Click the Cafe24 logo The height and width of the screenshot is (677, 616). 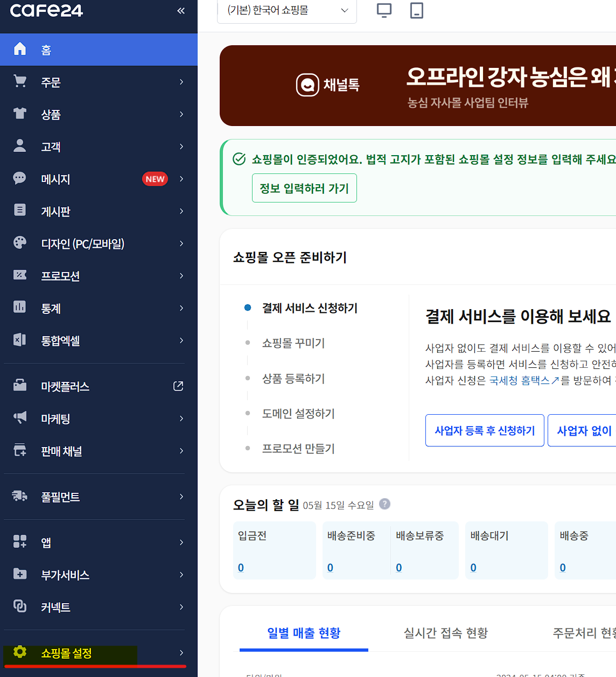pos(46,10)
